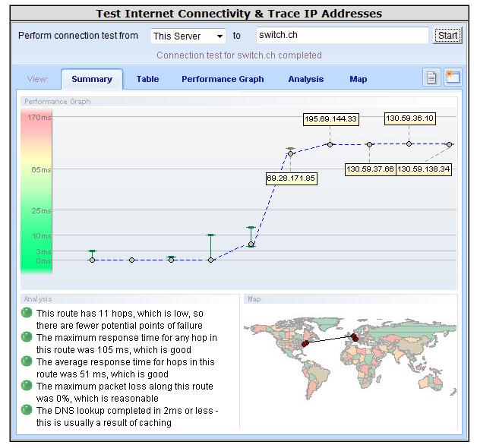Click green status ball beside average response time
This screenshot has width=477, height=448.
[27, 361]
